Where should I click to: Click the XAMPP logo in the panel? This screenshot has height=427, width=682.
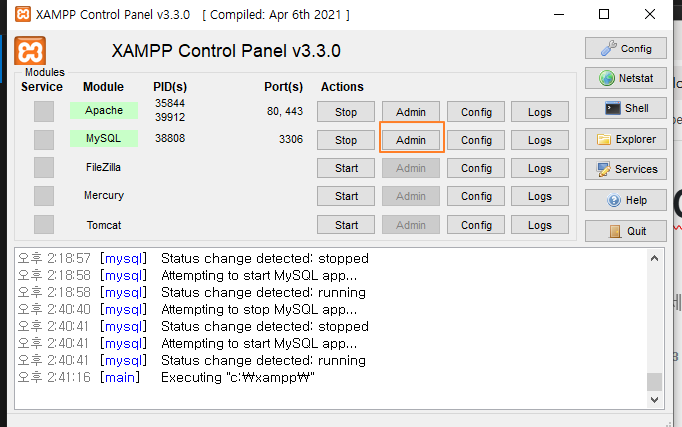(x=30, y=51)
